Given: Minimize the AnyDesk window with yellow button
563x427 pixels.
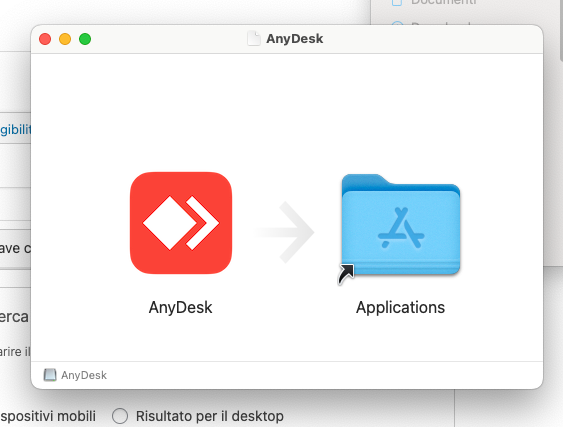Looking at the screenshot, I should (65, 39).
